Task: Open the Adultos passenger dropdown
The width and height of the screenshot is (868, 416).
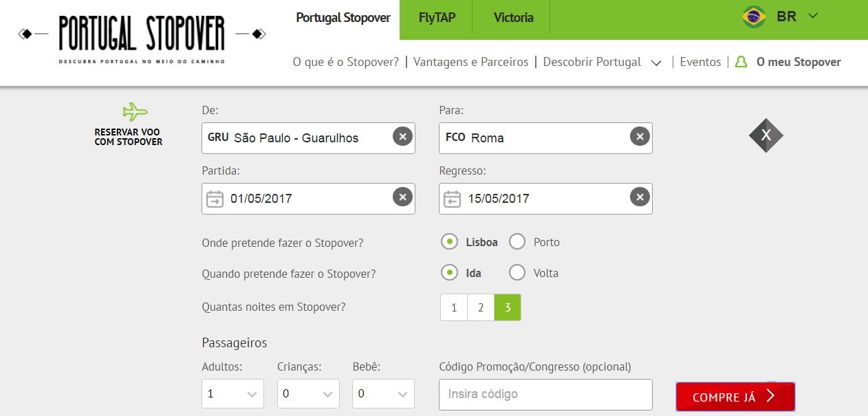Action: (233, 394)
